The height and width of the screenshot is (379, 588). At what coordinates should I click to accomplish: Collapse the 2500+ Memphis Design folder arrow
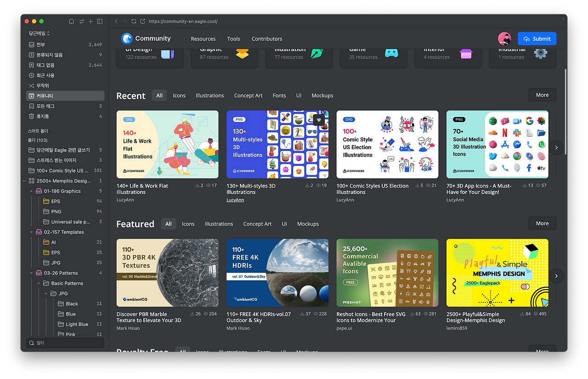pos(24,181)
